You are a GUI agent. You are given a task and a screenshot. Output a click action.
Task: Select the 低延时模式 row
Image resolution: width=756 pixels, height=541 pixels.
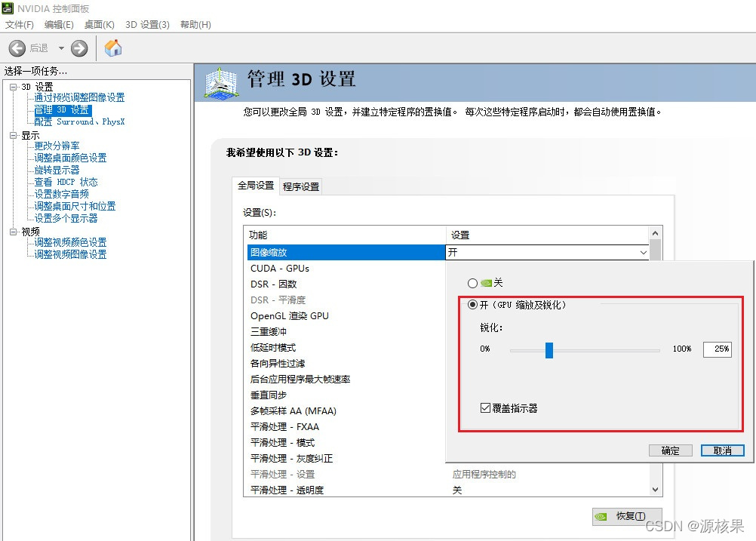346,348
